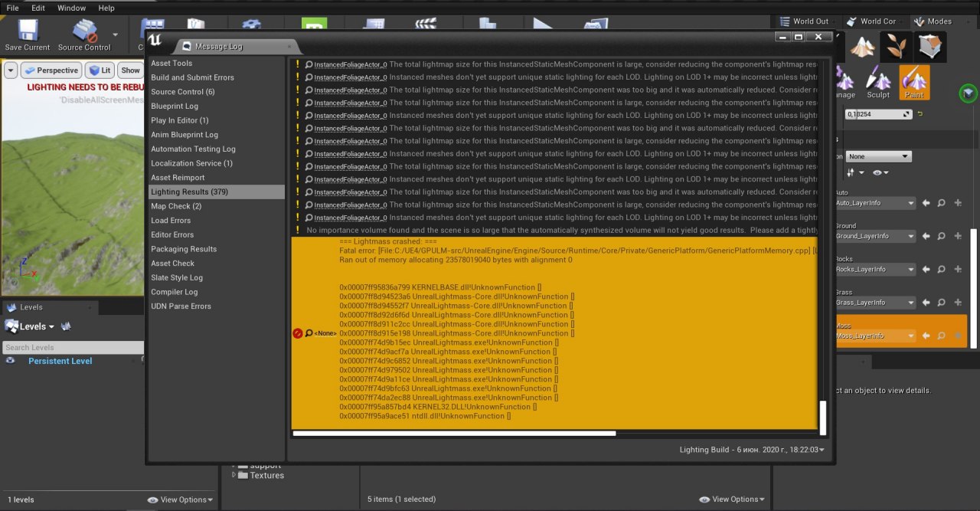Select Source Control (6) log category

[x=216, y=92]
